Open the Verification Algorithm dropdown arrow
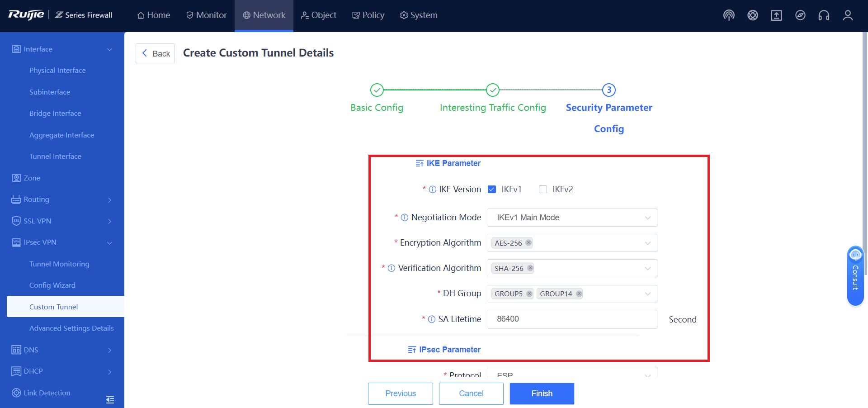Screen dimensions: 868x408 pyautogui.click(x=648, y=269)
